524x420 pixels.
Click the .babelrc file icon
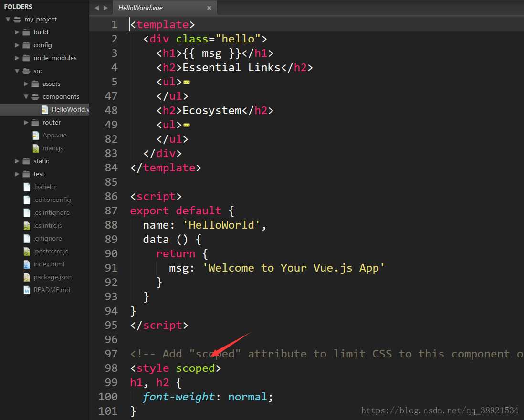tap(27, 187)
